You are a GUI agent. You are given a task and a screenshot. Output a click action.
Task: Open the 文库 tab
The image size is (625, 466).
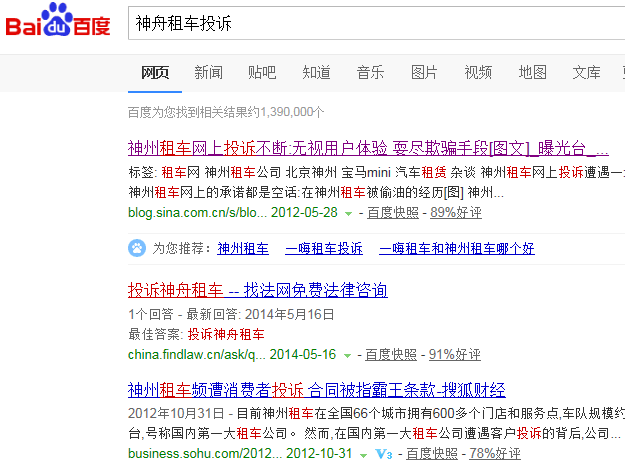(x=586, y=73)
